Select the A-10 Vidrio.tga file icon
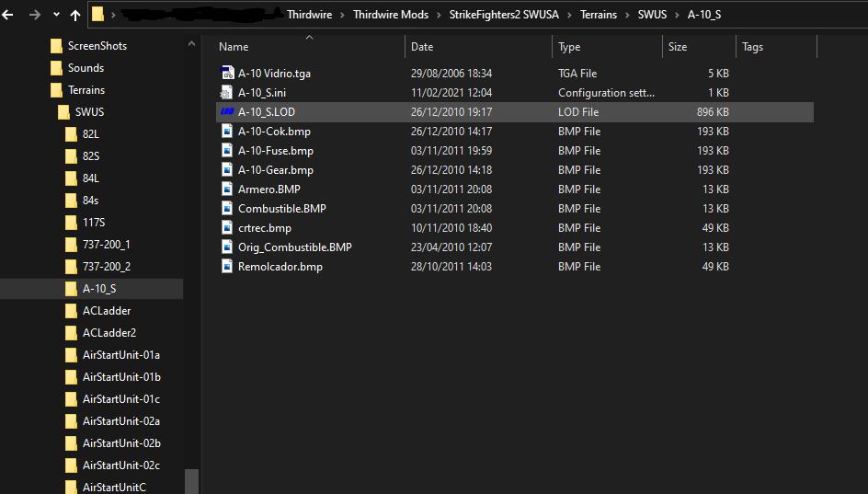 [x=227, y=73]
